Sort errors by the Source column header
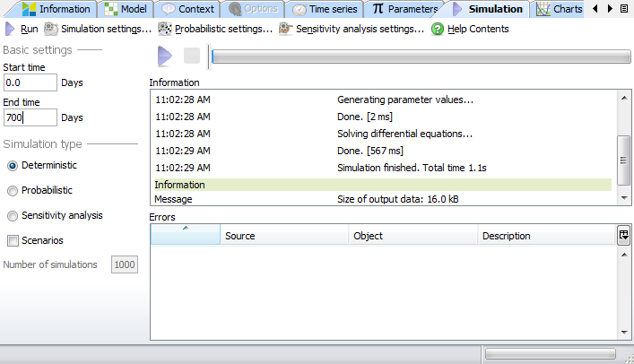The width and height of the screenshot is (634, 364). (x=283, y=236)
